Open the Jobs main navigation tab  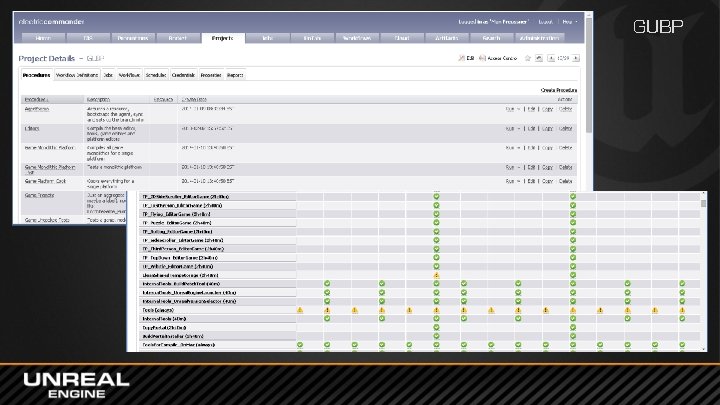(x=268, y=38)
